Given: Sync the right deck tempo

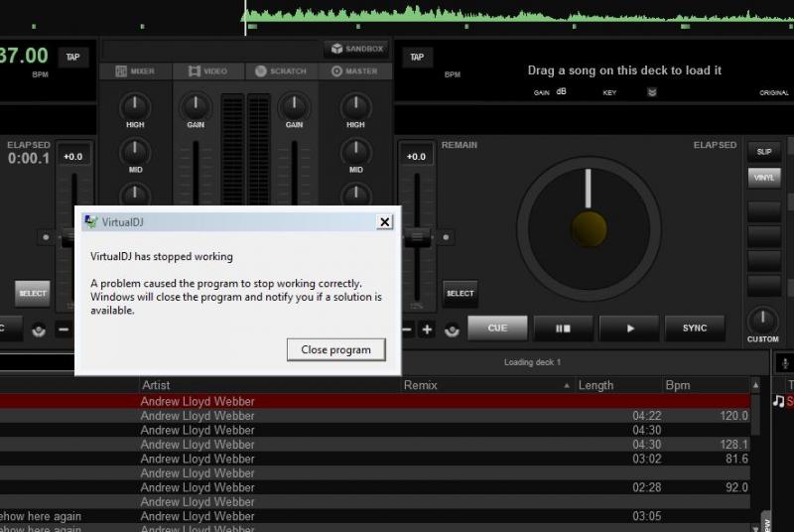Looking at the screenshot, I should [695, 328].
